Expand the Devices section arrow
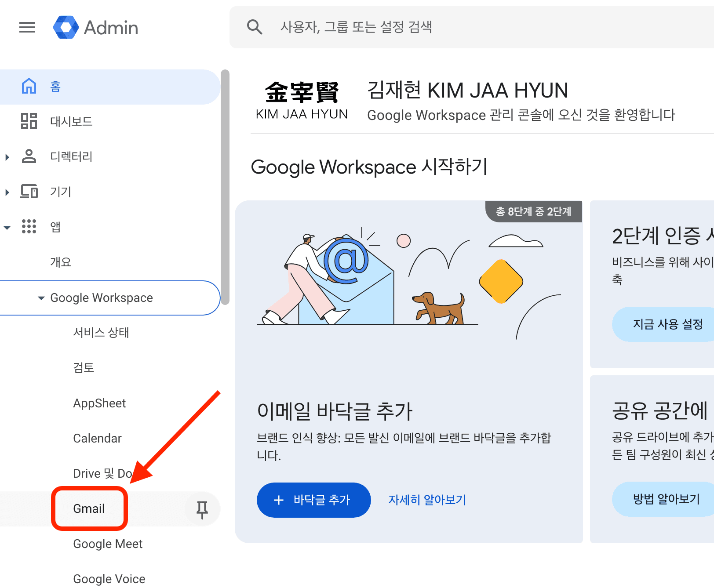Screen dimensions: 714x588 (x=7, y=192)
